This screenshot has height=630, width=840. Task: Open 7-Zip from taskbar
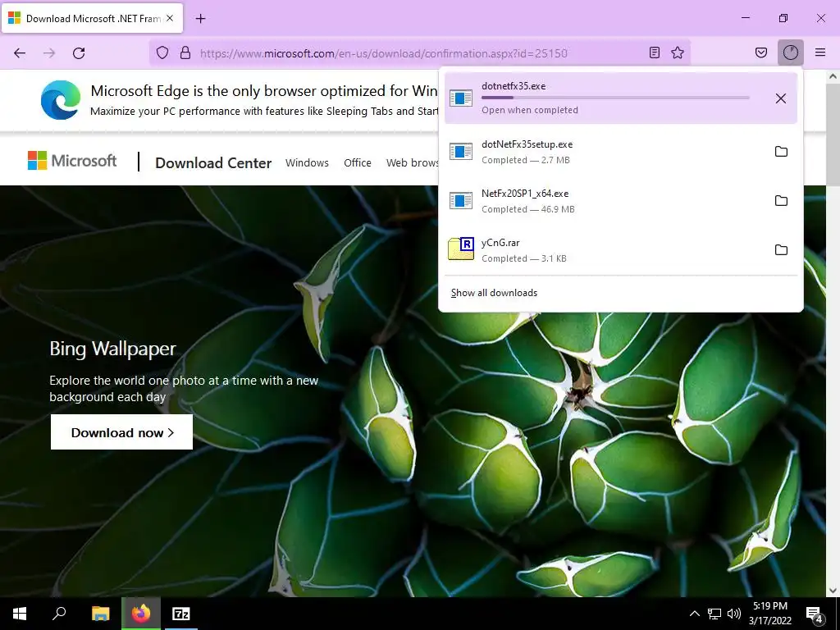pos(181,614)
